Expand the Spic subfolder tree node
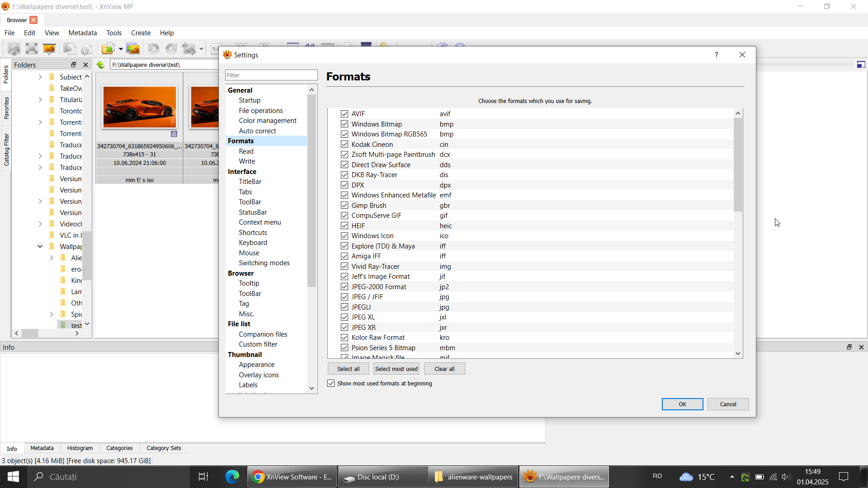The width and height of the screenshot is (868, 488). point(52,314)
